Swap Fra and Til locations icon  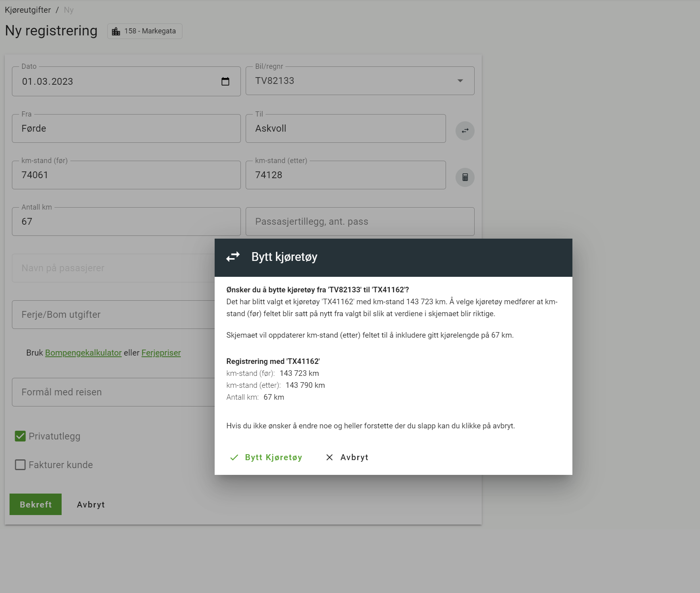pyautogui.click(x=465, y=131)
